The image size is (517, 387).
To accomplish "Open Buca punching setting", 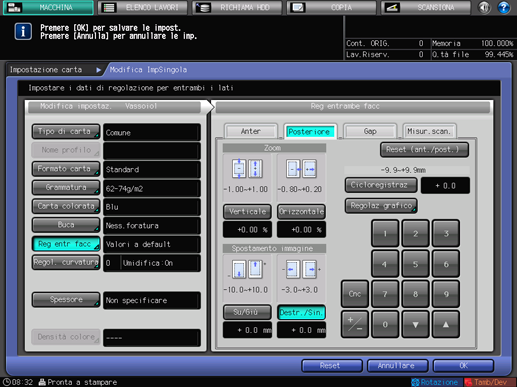I will tap(66, 225).
